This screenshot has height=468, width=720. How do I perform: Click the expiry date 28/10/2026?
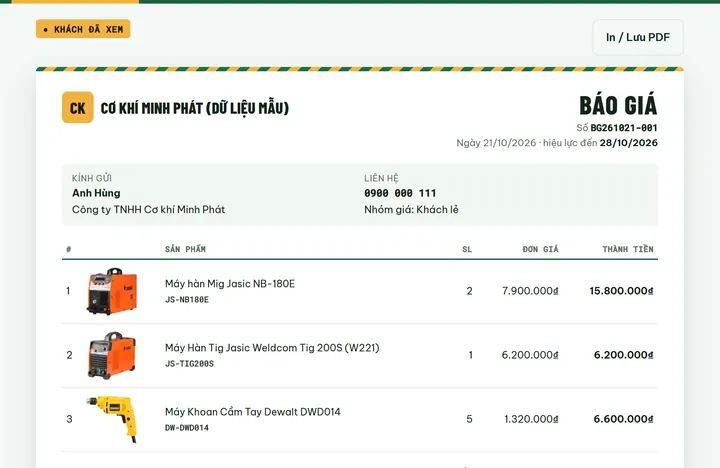[629, 143]
